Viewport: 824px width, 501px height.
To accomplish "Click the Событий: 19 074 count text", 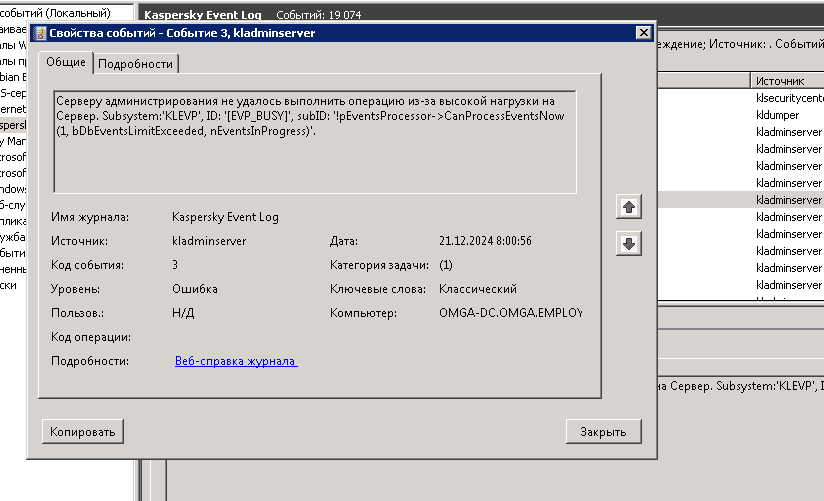I will (x=319, y=15).
